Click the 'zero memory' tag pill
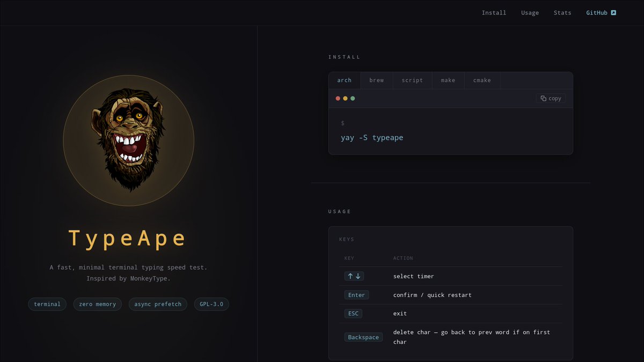644x362 pixels. click(x=97, y=304)
